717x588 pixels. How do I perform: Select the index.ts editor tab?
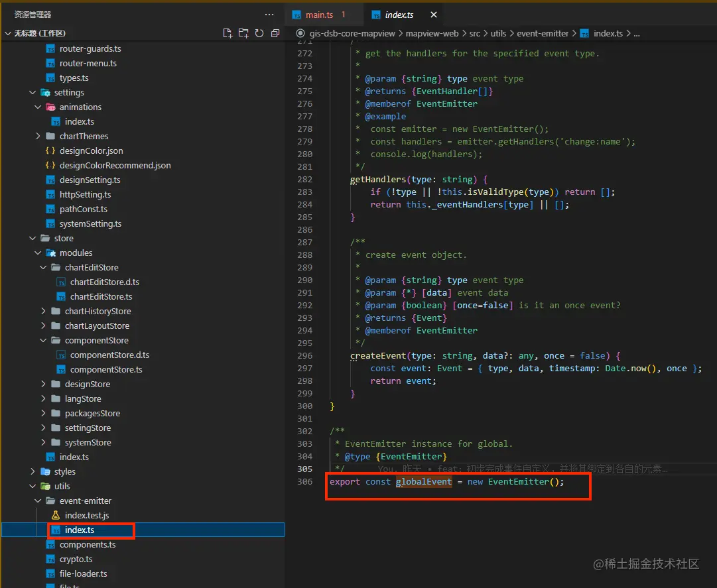399,15
